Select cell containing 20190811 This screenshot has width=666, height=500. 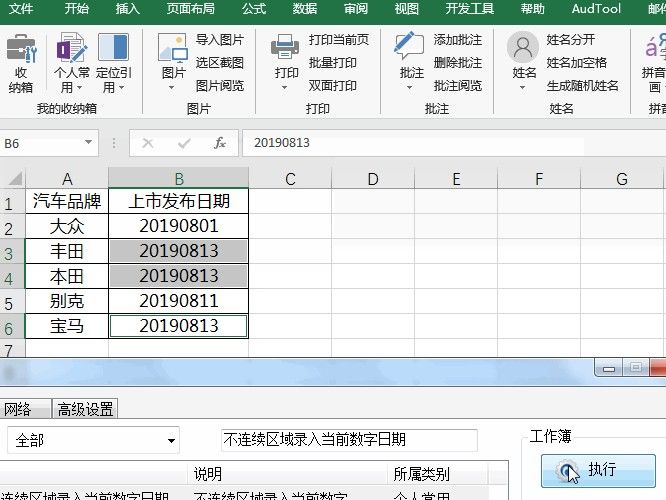click(x=179, y=301)
